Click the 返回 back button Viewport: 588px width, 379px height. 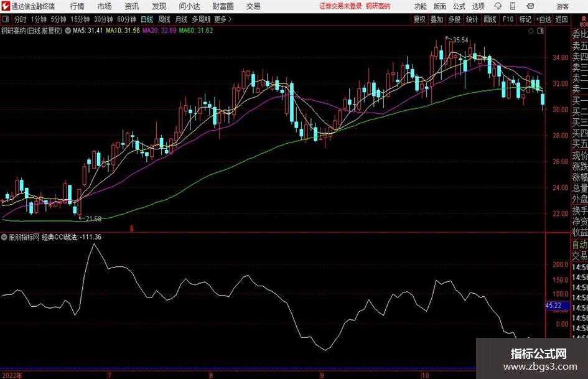coord(562,19)
